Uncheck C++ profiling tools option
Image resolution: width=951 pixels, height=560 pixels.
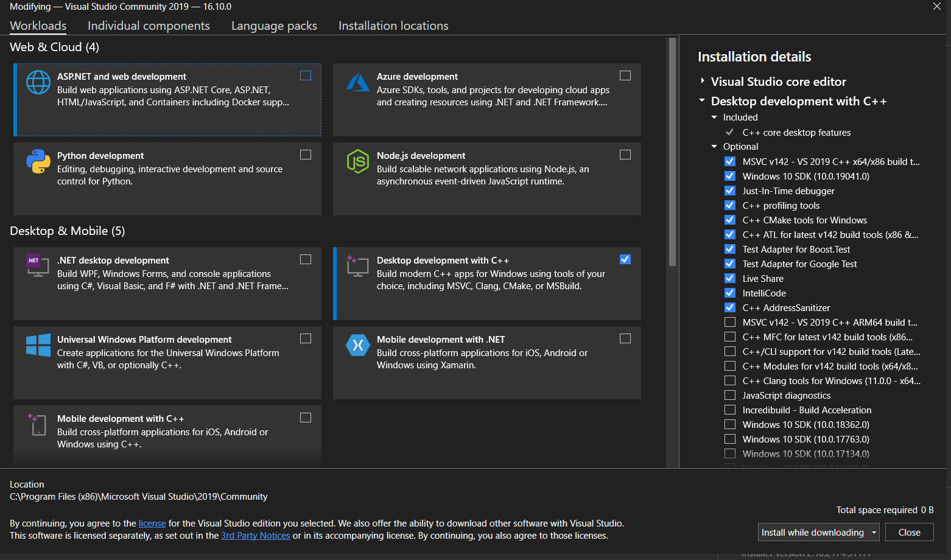(x=730, y=205)
